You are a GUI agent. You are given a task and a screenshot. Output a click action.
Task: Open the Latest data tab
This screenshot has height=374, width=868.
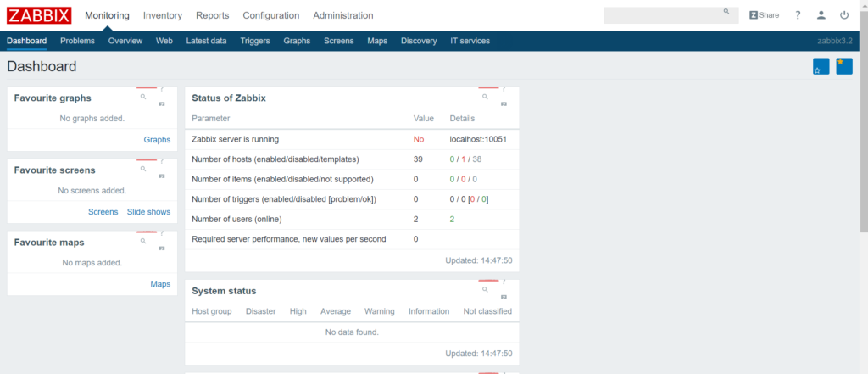(207, 41)
